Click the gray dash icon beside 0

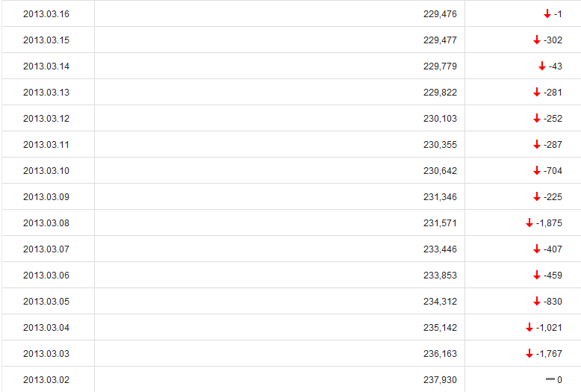click(x=550, y=379)
